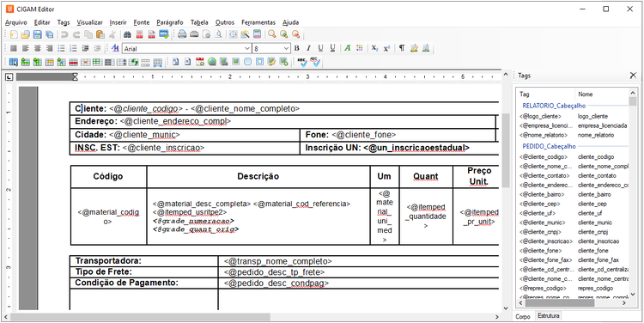Open the Tags menu

[x=64, y=22]
